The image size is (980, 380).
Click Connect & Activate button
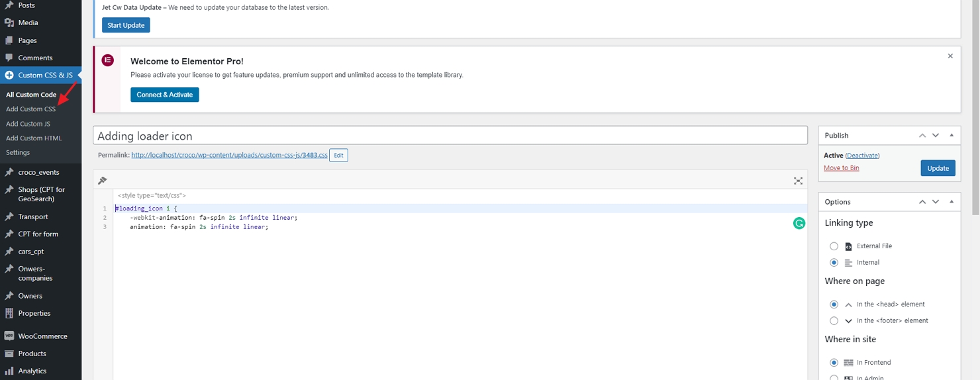(165, 95)
